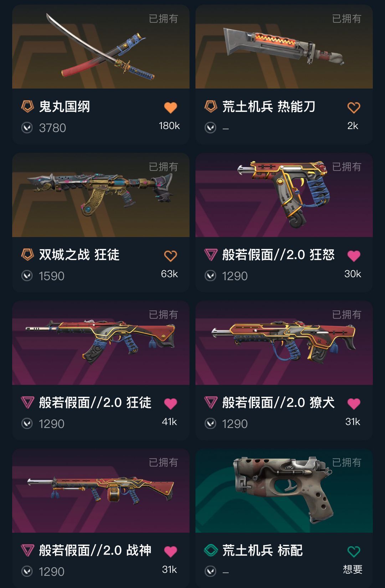
Task: Open the 荒土机兵 热能刀 knife image
Action: 284,47
